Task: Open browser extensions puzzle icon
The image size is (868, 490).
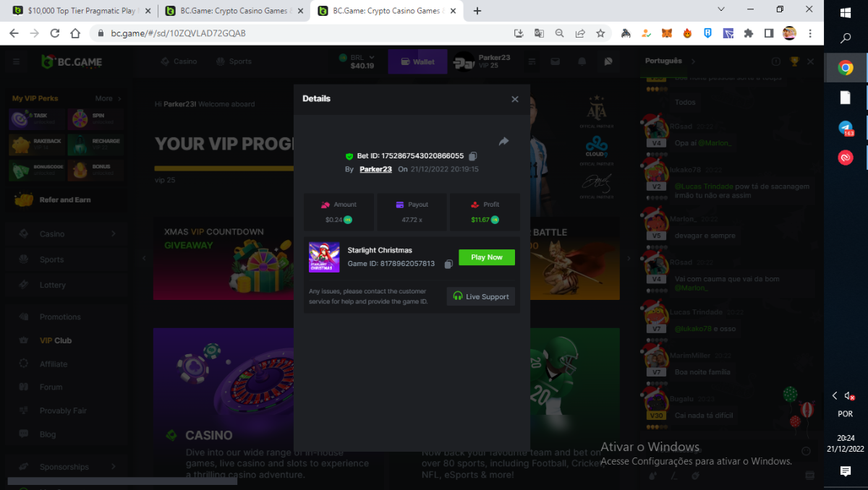Action: tap(749, 33)
